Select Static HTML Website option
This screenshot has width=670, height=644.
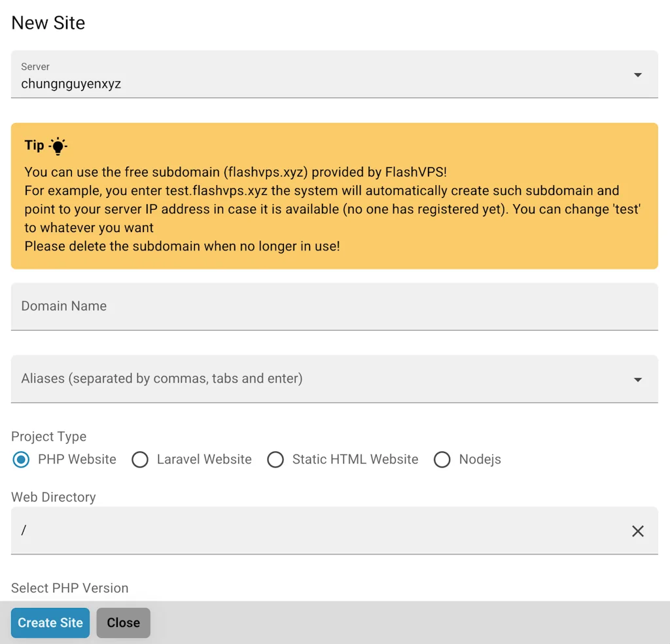pyautogui.click(x=275, y=460)
